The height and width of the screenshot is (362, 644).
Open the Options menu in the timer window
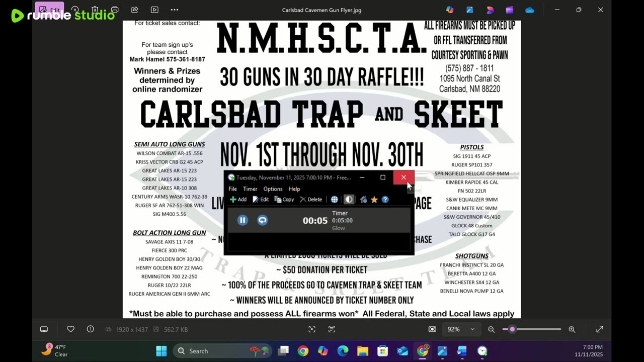tap(273, 189)
